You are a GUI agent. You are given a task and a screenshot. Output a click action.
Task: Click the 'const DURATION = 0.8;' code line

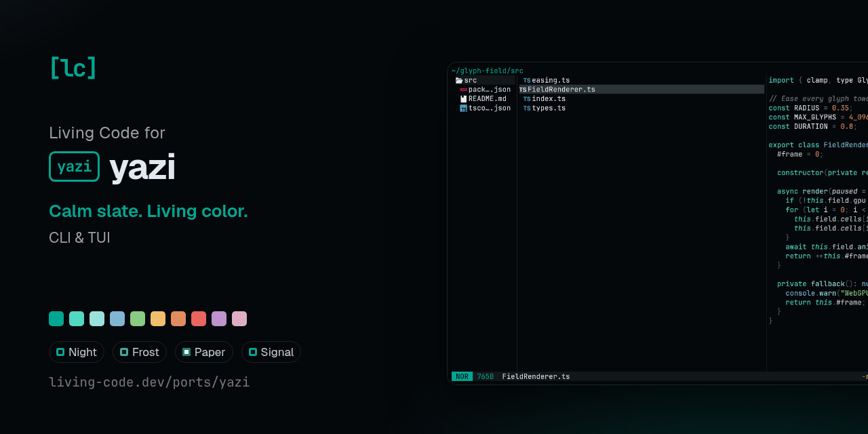[x=812, y=126]
